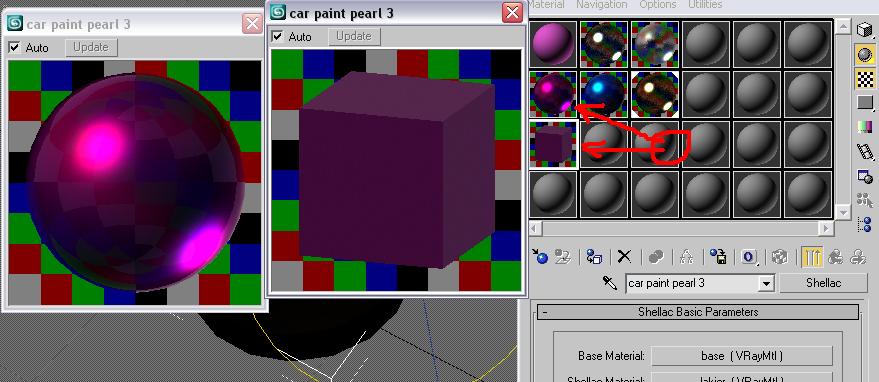Click the Go to Parent icon
The image size is (879, 382).
point(836,257)
